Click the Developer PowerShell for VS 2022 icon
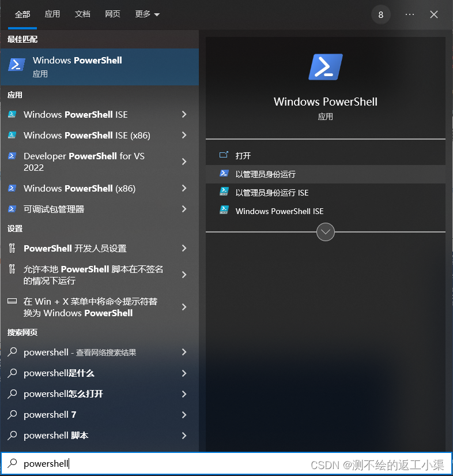453x476 pixels. click(x=12, y=156)
